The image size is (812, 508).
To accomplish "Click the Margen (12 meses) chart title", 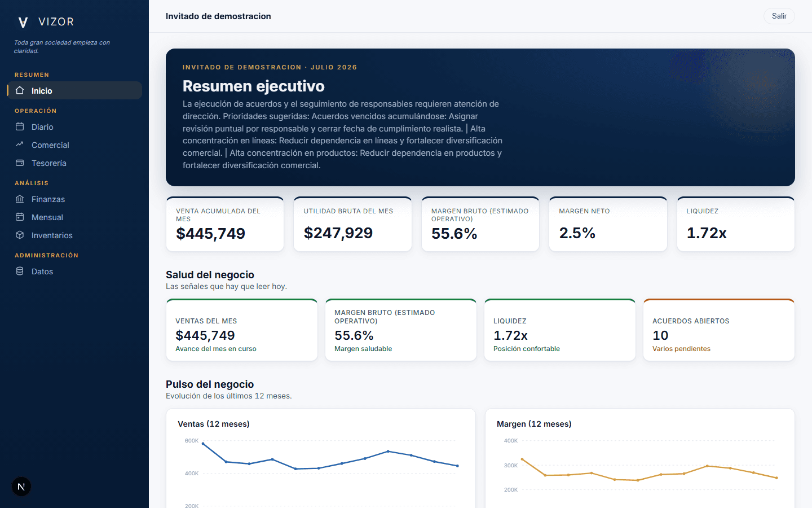I will [534, 424].
